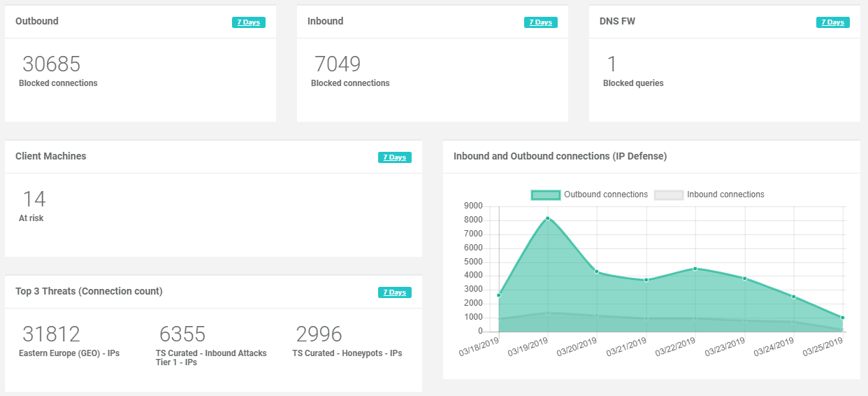
Task: Click the gray Inbound connections legend swatch
Action: (668, 195)
